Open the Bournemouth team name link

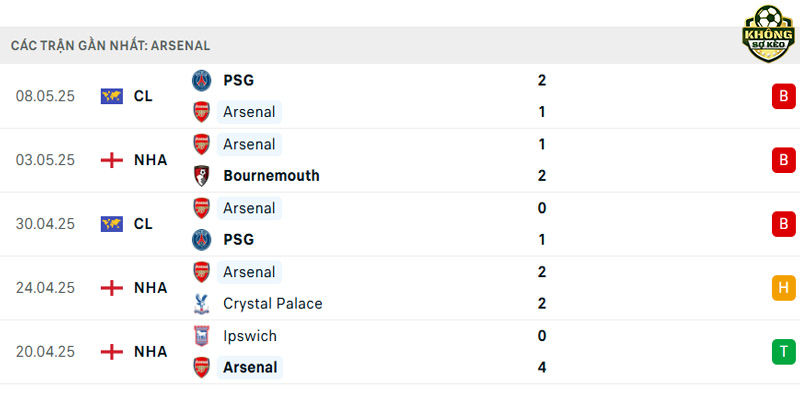pyautogui.click(x=271, y=176)
